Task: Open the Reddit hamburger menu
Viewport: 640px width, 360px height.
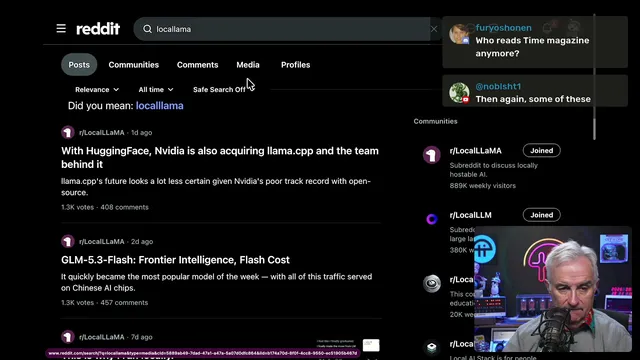Action: point(61,29)
